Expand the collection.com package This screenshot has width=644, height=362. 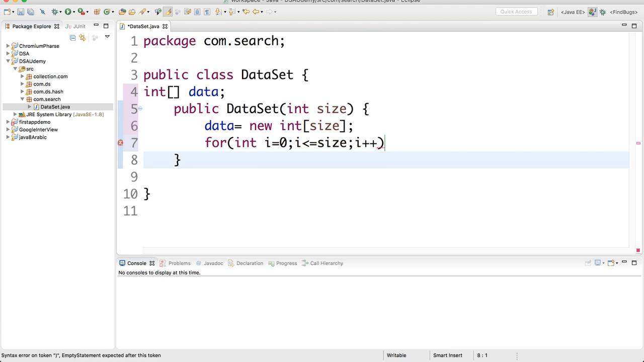pos(22,76)
